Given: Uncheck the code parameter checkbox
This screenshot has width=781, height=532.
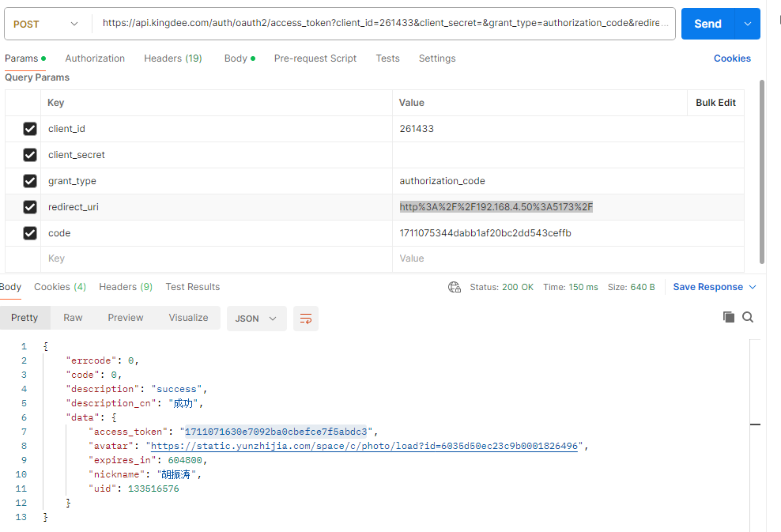Looking at the screenshot, I should pyautogui.click(x=30, y=233).
